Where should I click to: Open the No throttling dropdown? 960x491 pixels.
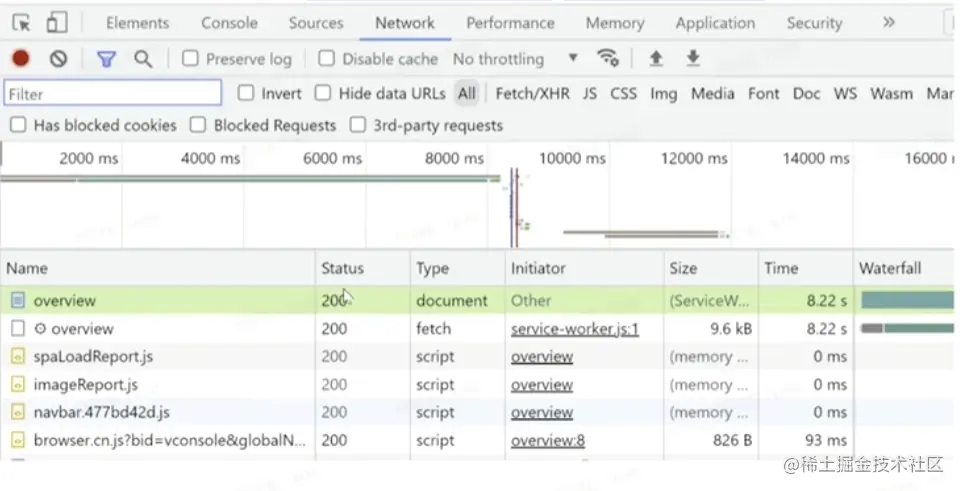coord(515,59)
